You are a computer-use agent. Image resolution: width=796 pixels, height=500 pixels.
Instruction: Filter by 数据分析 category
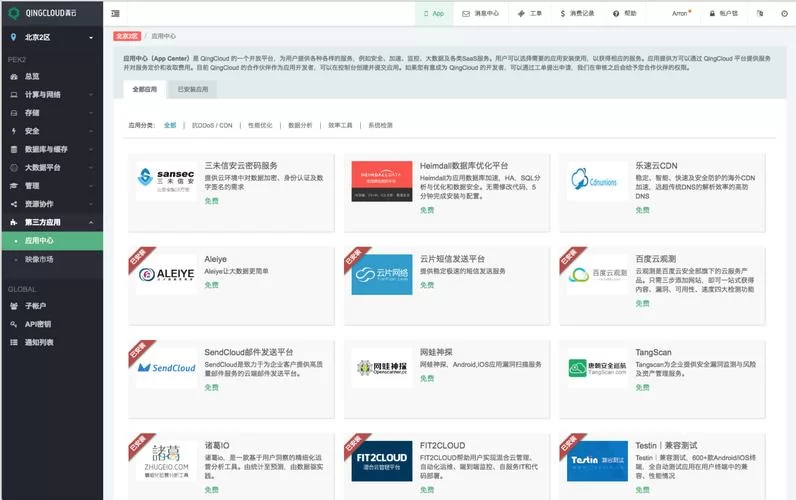tap(300, 125)
